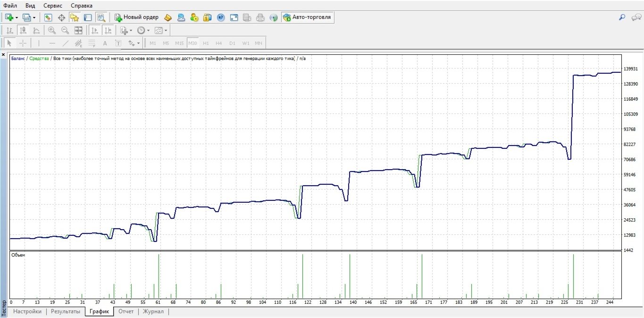Screen dimensions: 644x318
Task: Select the horizontal line drawing tool
Action: (x=52, y=43)
